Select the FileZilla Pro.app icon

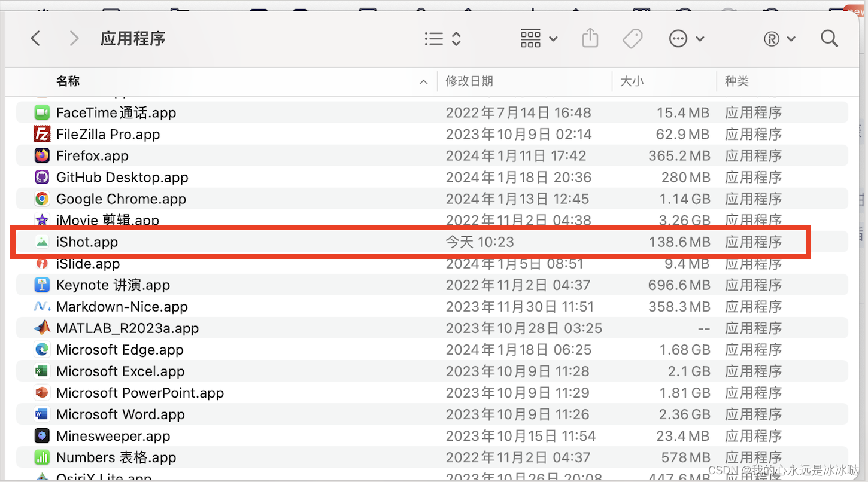click(41, 134)
